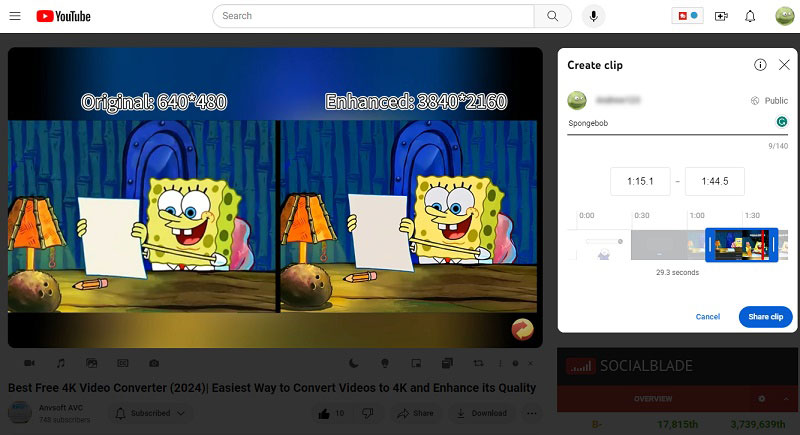
Task: Toggle picture-in-picture icon under player
Action: click(x=416, y=363)
